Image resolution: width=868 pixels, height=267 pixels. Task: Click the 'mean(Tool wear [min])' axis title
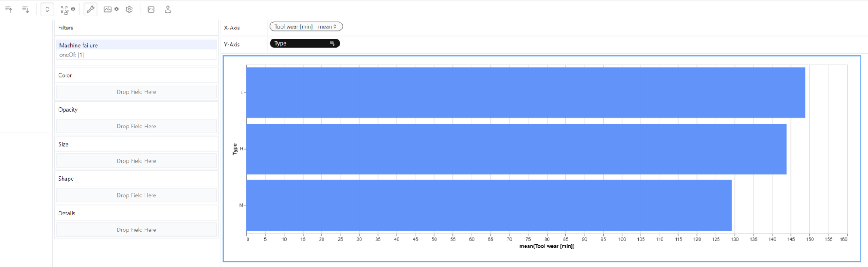coord(547,246)
